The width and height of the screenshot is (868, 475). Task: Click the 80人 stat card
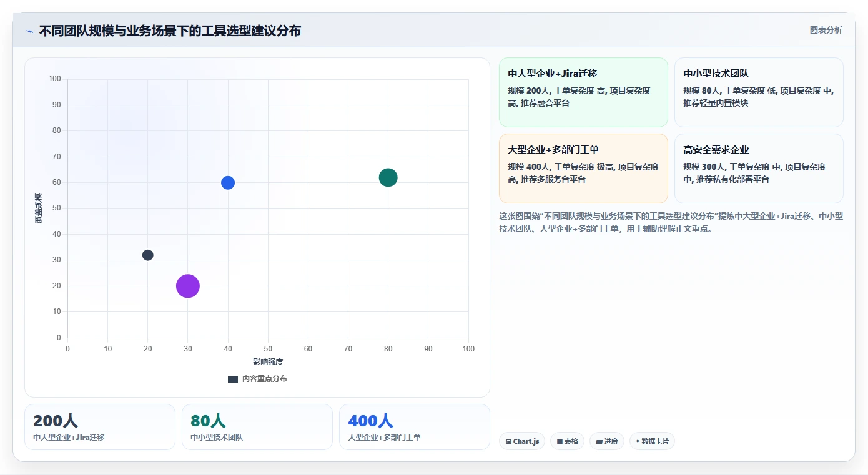click(x=257, y=427)
